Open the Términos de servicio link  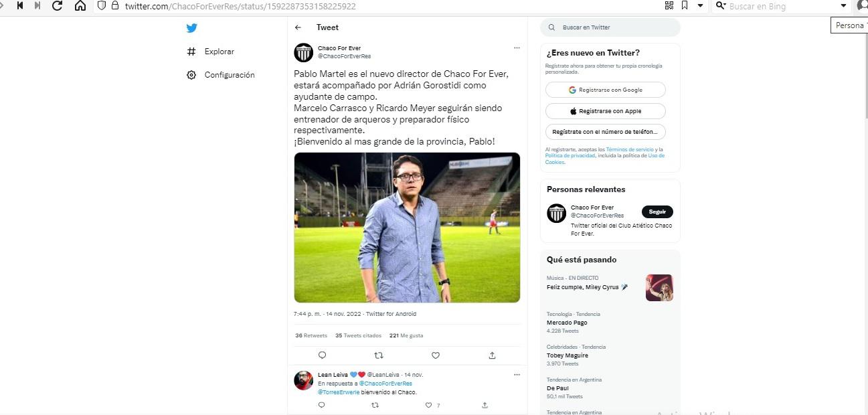point(629,149)
